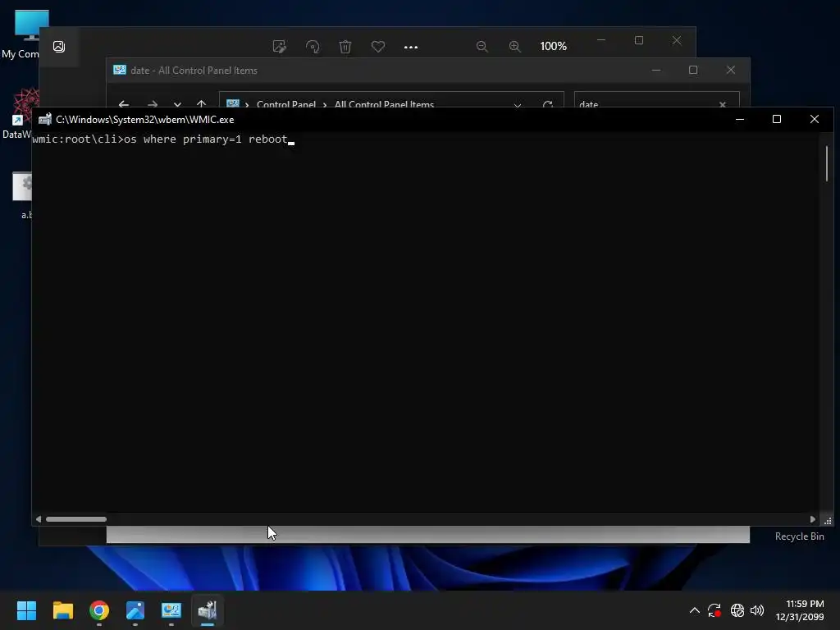Click the All Control Panel Items breadcrumb
Screen dimensions: 840x630
point(384,104)
